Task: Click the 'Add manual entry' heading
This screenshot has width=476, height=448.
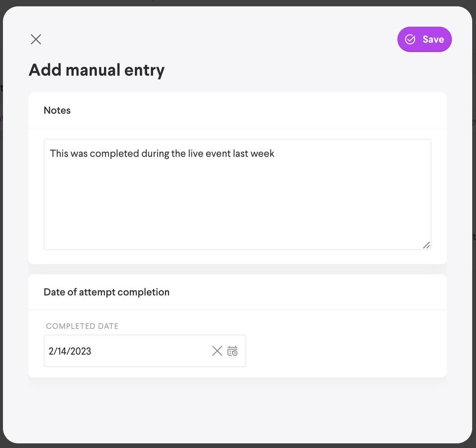Action: (x=96, y=70)
